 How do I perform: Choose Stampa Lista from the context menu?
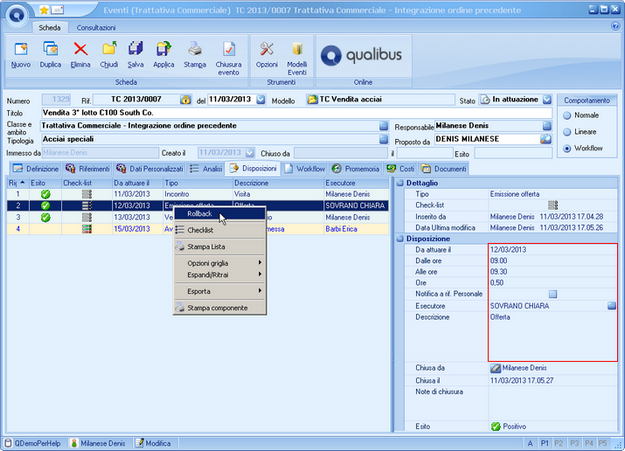(220, 247)
